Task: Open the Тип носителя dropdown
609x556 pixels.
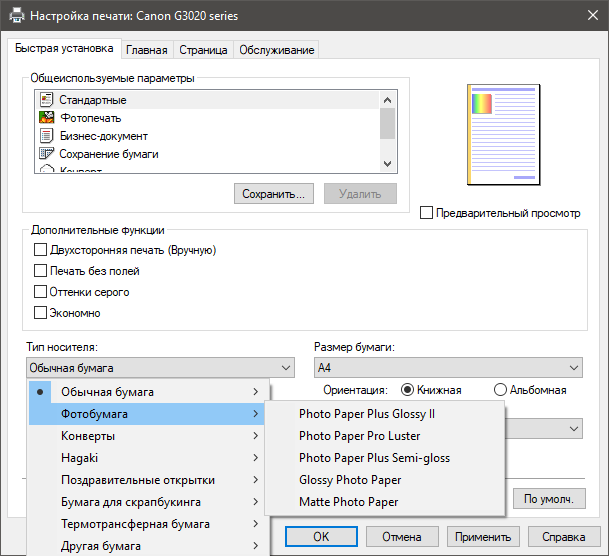Action: 160,368
